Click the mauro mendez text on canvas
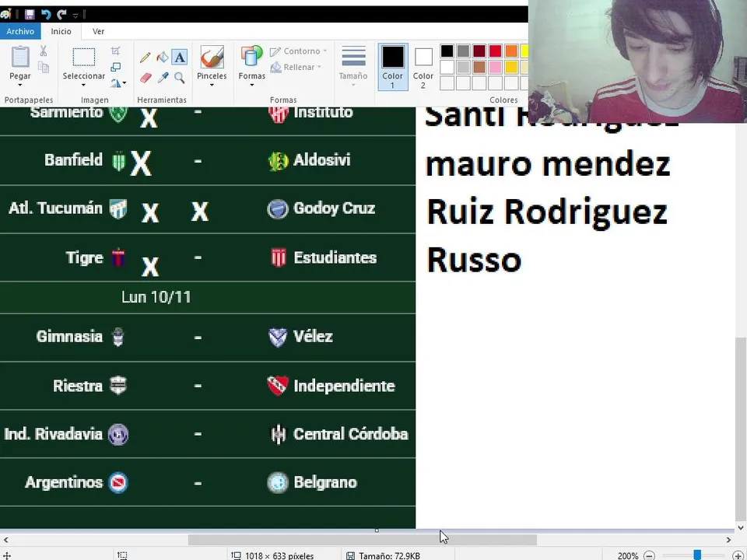This screenshot has height=560, width=747. tap(548, 164)
